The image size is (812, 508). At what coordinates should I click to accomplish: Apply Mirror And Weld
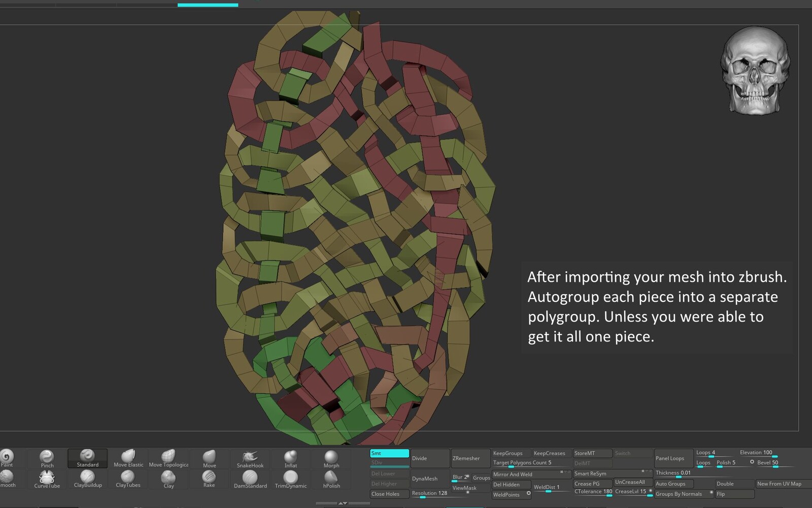(531, 474)
